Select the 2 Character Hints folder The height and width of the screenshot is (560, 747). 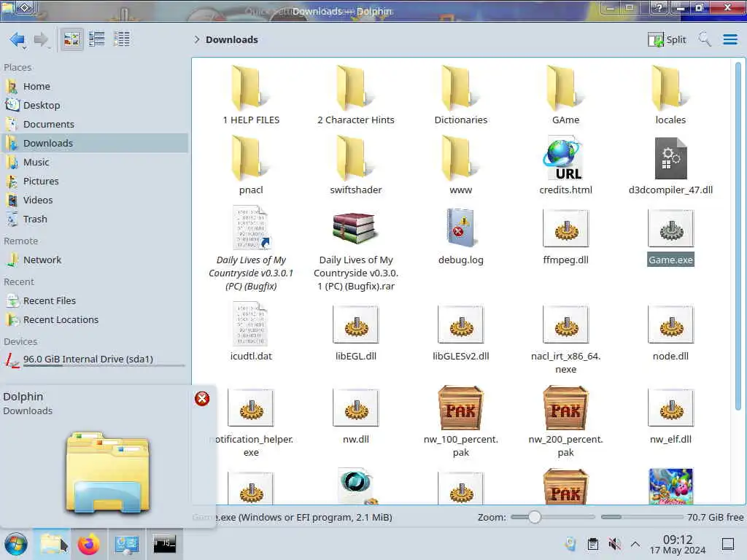356,96
